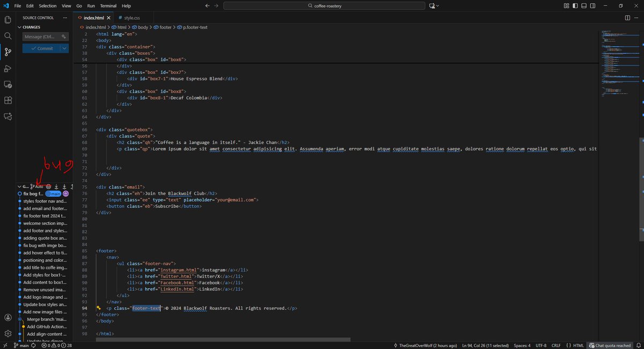Select the 'main' branch in the status bar

tap(21, 345)
